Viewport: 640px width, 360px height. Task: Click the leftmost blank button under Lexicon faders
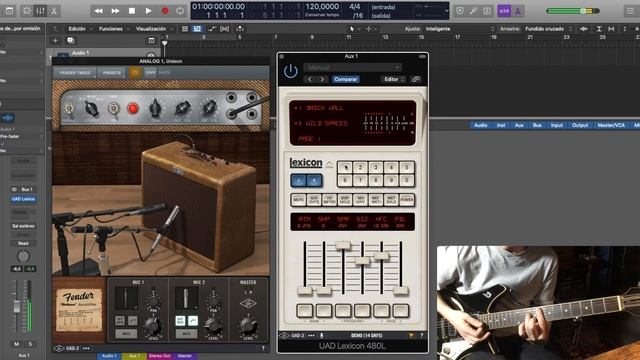tap(304, 311)
